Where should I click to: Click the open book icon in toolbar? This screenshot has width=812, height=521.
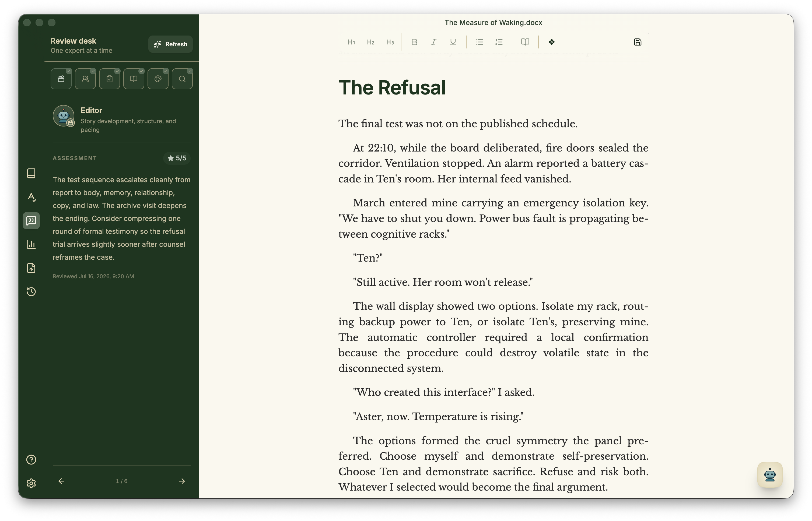click(525, 42)
